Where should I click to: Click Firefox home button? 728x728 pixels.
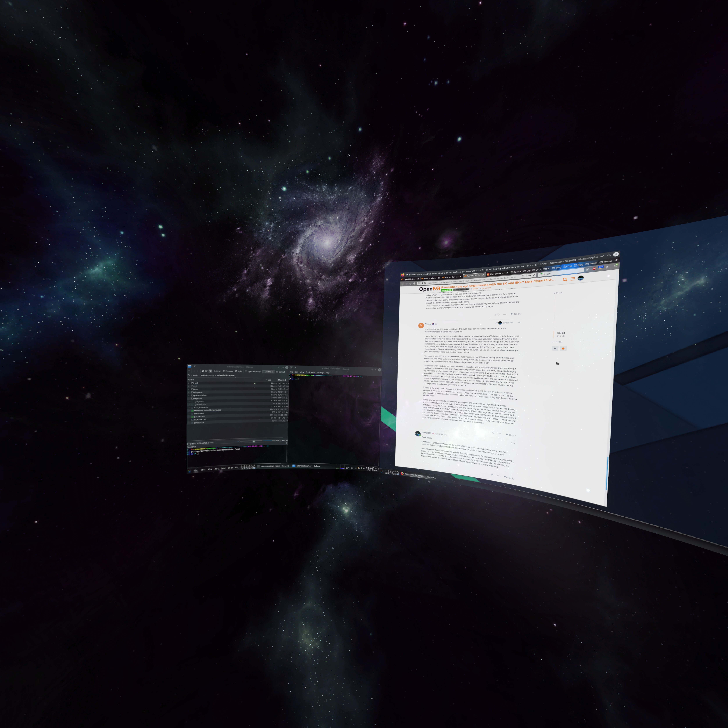(414, 283)
